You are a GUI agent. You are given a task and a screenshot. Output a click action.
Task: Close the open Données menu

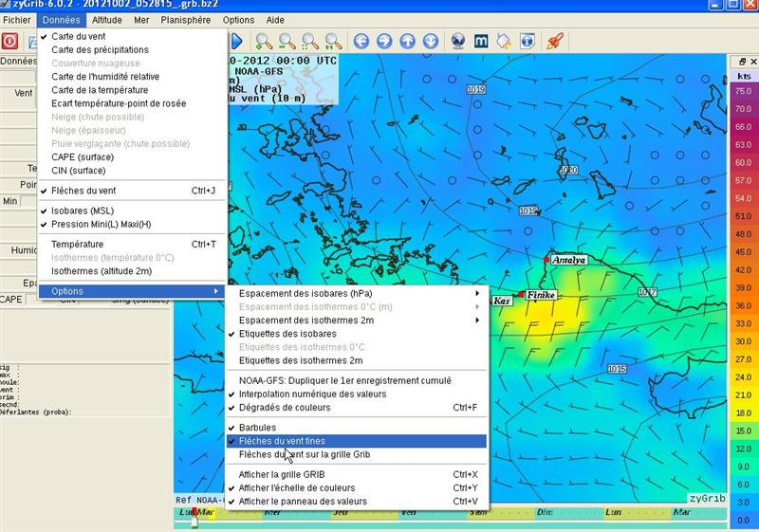coord(61,20)
